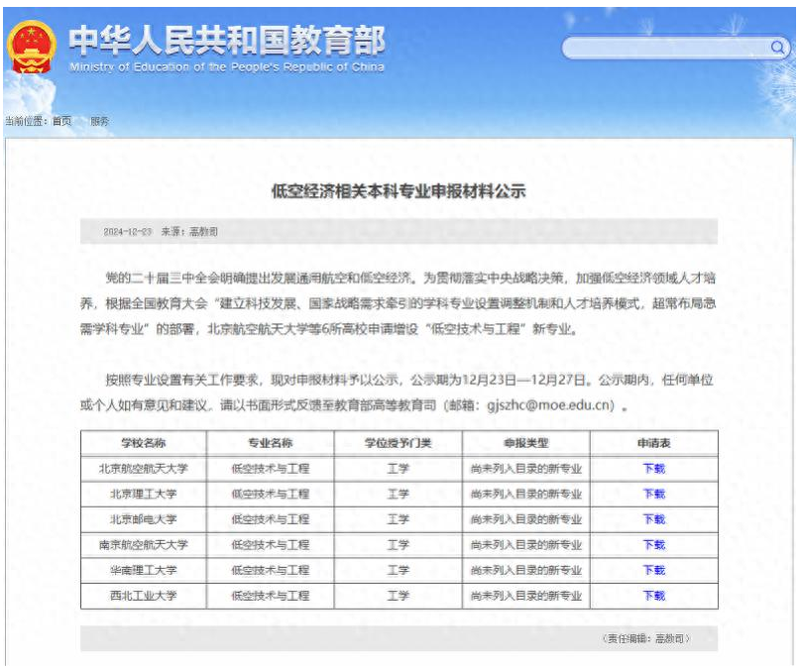This screenshot has width=801, height=672.
Task: Click the English Ministry of Education subtitle
Action: [x=226, y=67]
